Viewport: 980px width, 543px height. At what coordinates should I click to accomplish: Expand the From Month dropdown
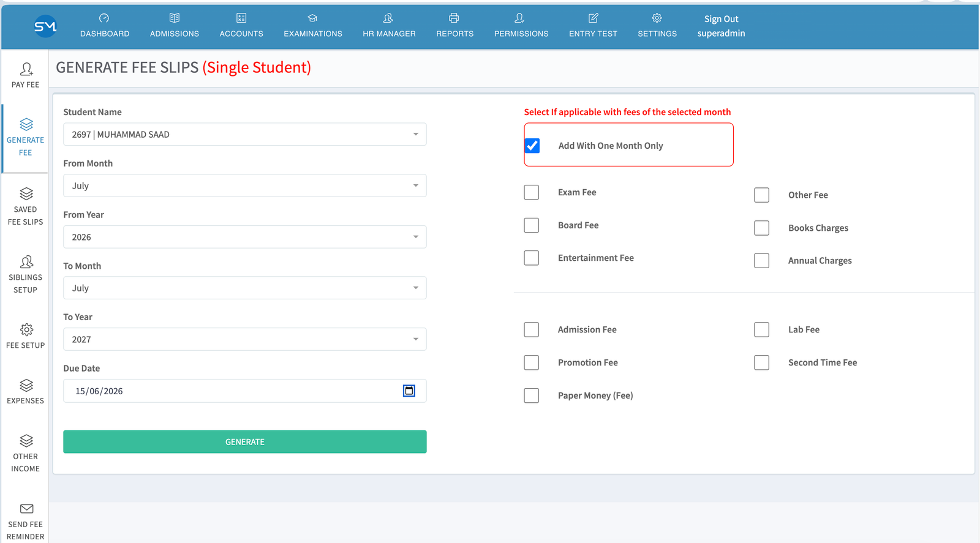pos(245,185)
